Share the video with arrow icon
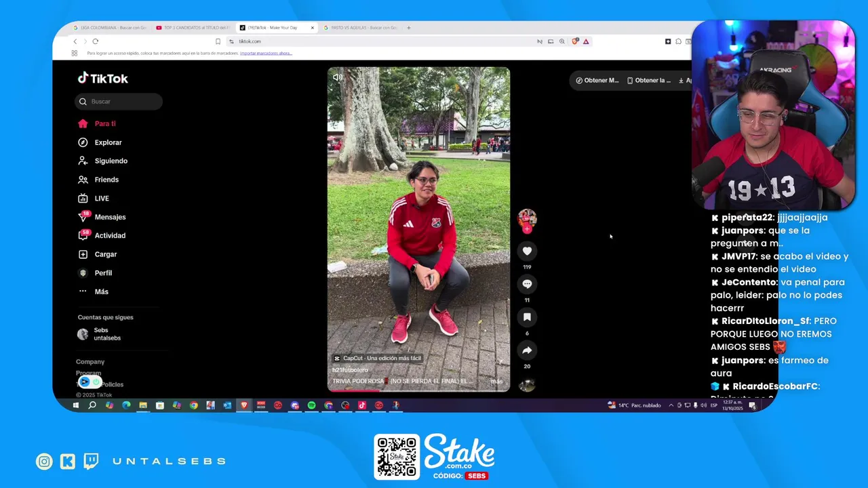The width and height of the screenshot is (868, 488). (527, 350)
